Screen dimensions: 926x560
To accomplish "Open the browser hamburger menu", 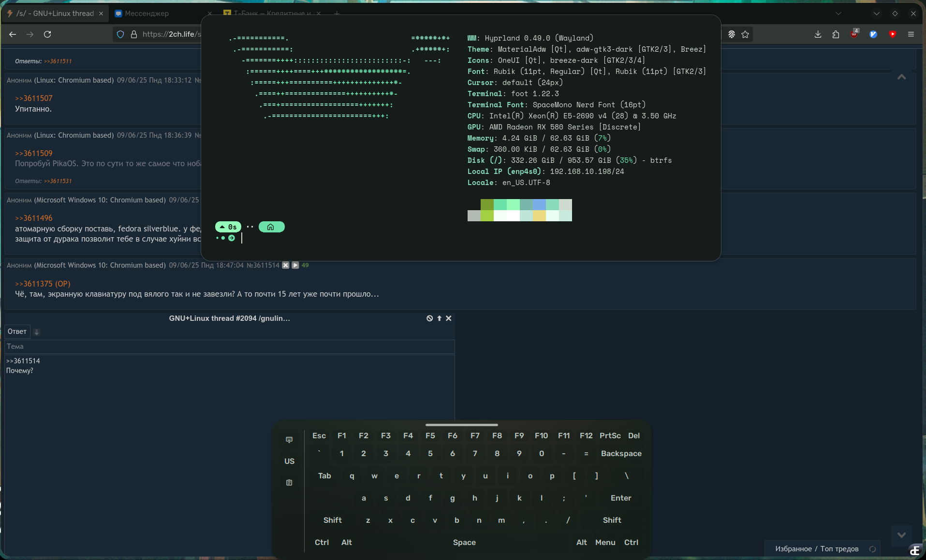I will [911, 34].
